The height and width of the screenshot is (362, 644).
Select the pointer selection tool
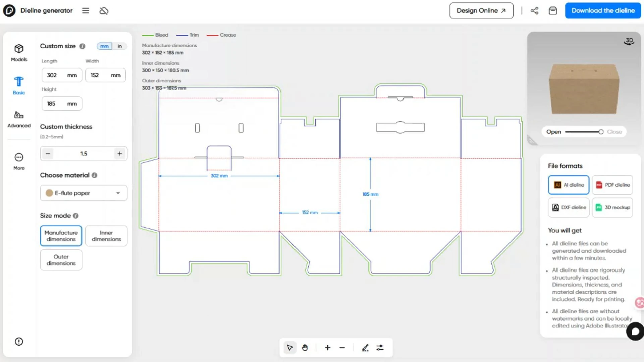click(x=290, y=348)
